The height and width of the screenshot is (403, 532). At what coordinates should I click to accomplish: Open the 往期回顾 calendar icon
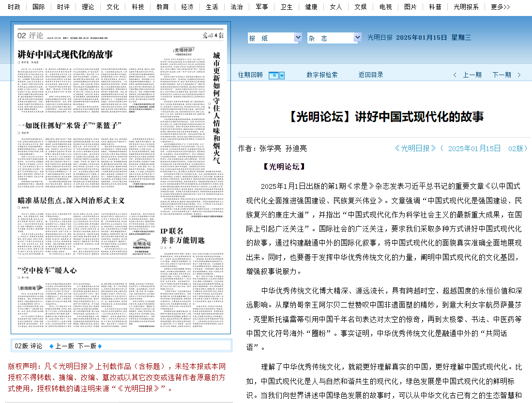tap(276, 75)
